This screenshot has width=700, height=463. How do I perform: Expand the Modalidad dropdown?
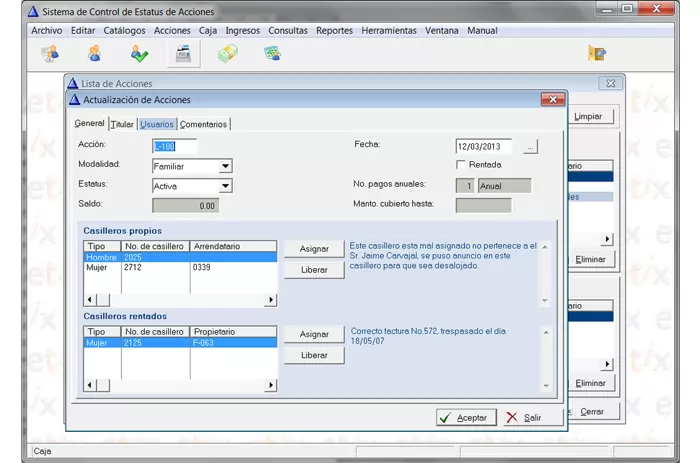point(225,166)
